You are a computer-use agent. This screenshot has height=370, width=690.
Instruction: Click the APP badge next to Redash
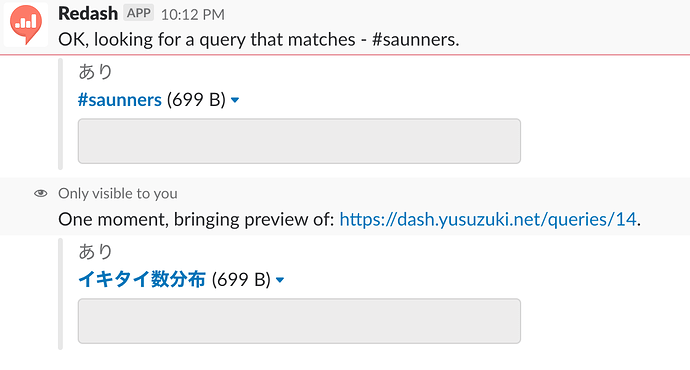tap(139, 13)
